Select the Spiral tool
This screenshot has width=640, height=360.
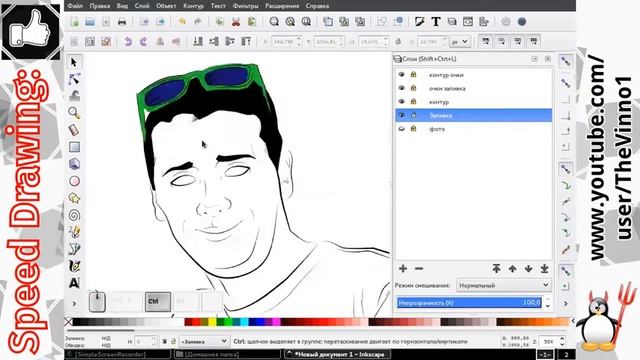(x=74, y=215)
